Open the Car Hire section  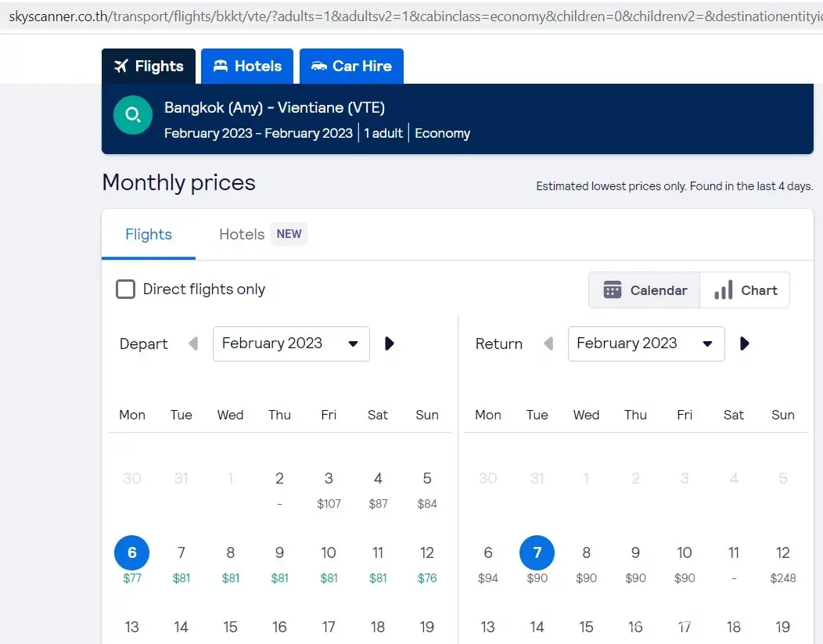coord(351,67)
